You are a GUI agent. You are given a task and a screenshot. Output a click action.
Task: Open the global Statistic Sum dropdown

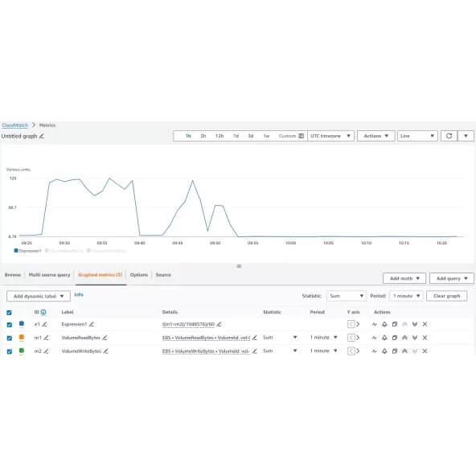[346, 296]
